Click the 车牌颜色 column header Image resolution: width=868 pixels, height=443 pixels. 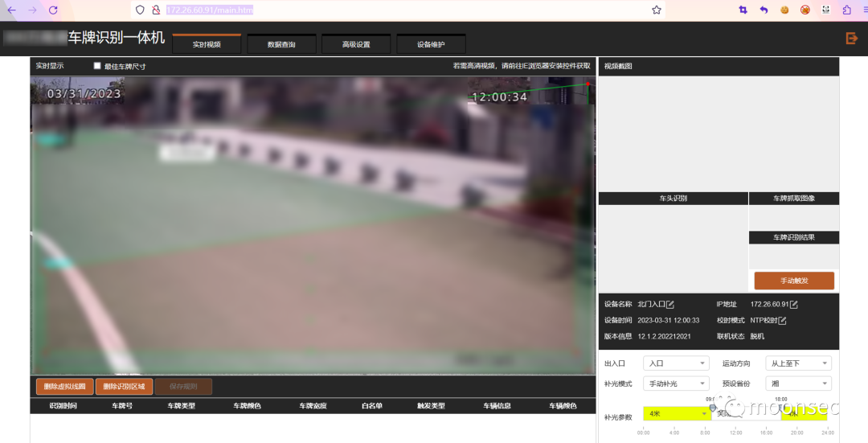point(247,406)
